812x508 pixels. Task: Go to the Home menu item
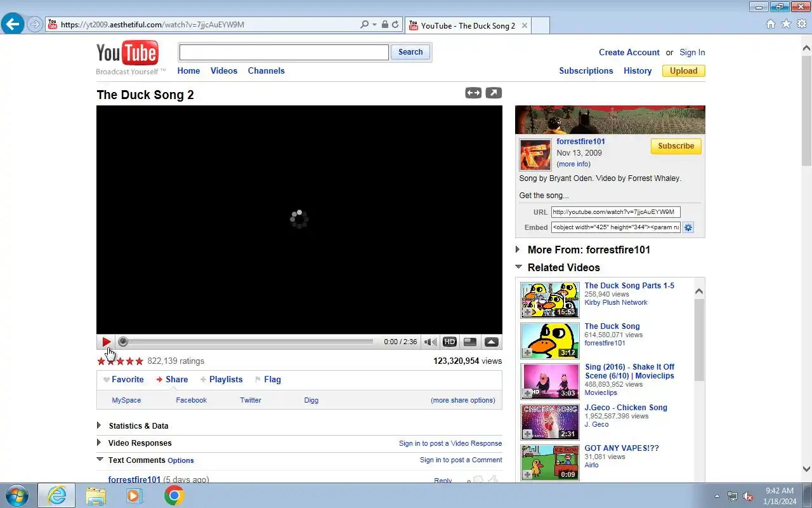pos(188,70)
